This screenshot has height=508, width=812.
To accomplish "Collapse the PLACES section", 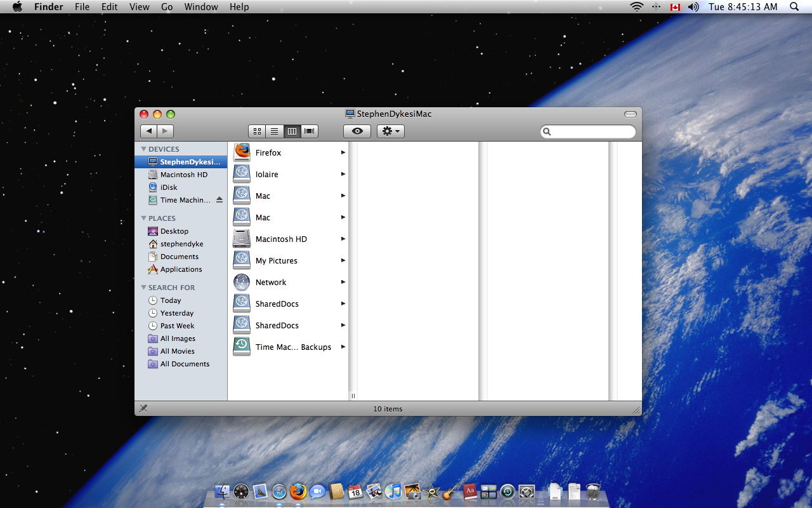I will (x=143, y=218).
